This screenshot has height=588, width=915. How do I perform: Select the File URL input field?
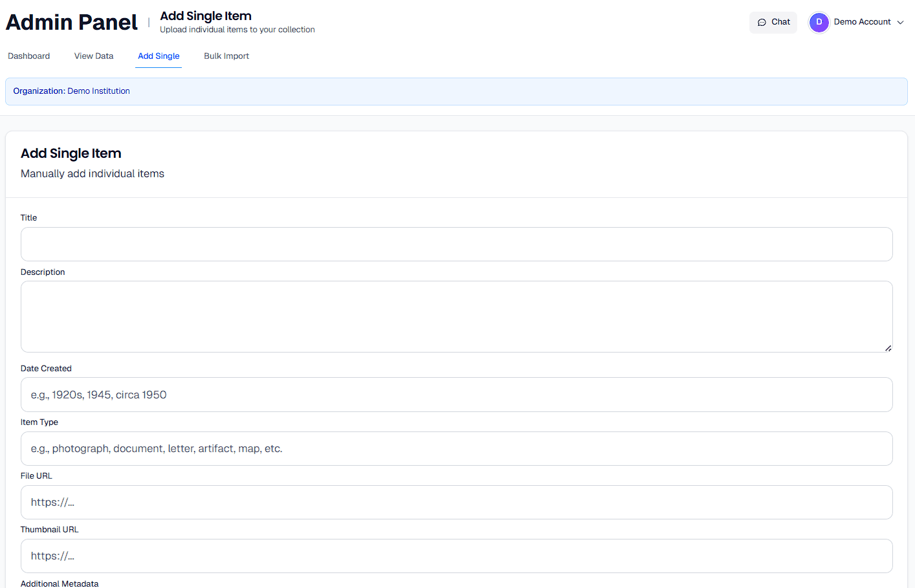[456, 502]
